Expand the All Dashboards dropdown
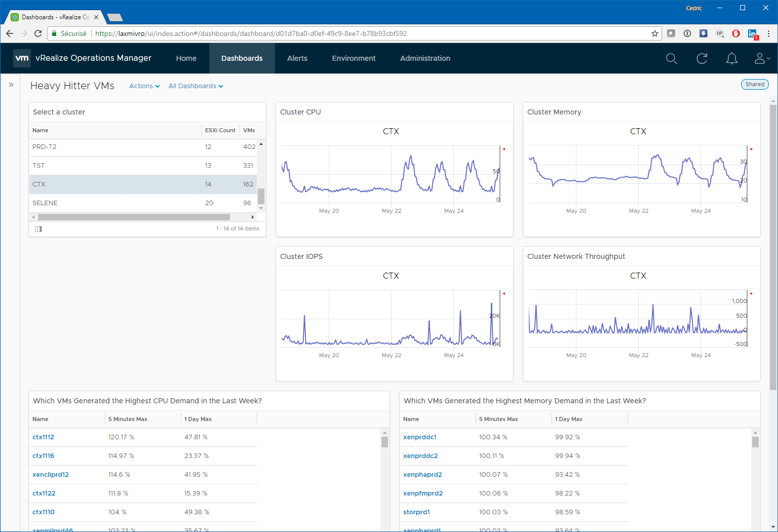Screen dimensions: 778x532 pyautogui.click(x=196, y=86)
